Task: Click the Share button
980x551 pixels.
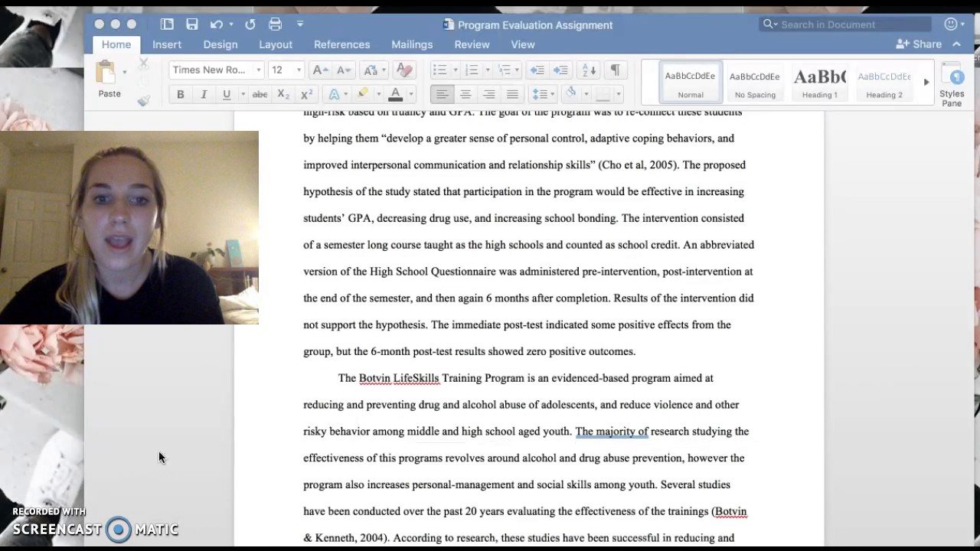Action: click(919, 44)
